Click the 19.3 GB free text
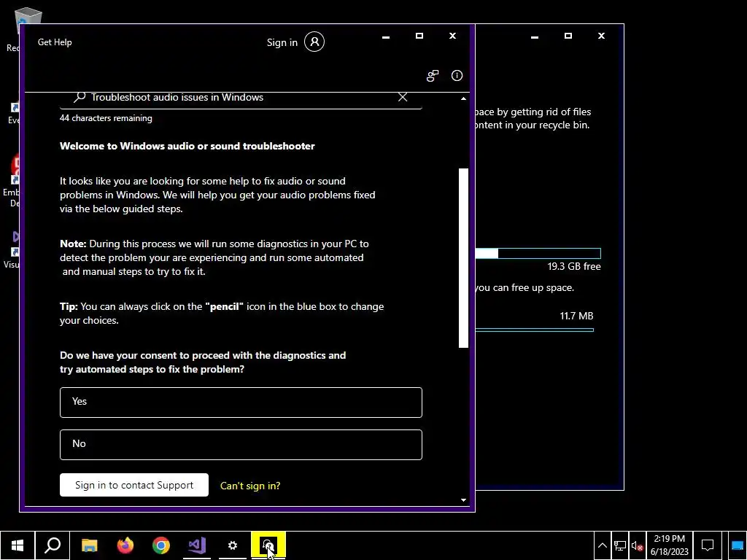The image size is (747, 560). 574,267
